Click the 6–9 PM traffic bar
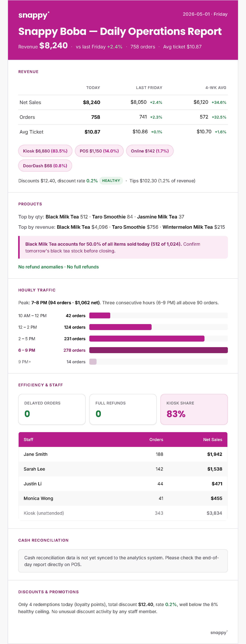This screenshot has height=644, width=246. pos(159,350)
